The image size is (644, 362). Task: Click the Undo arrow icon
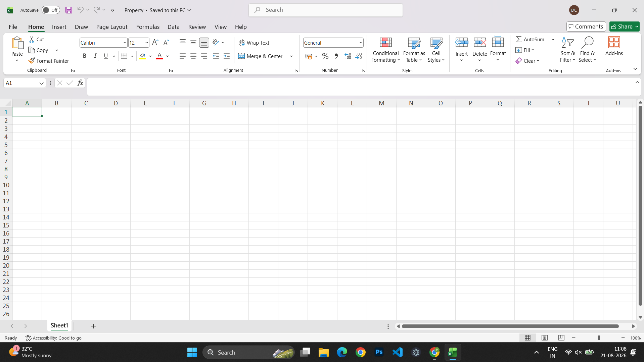(80, 10)
